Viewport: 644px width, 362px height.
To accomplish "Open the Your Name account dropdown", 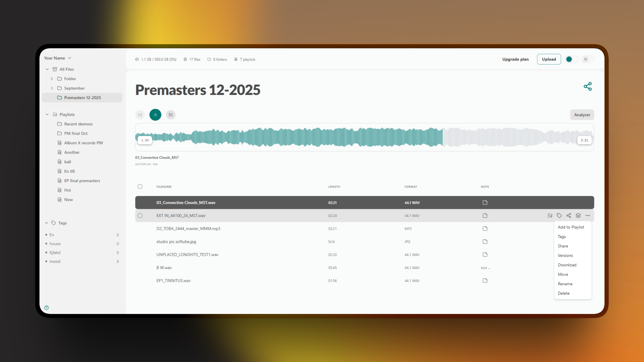I will click(x=58, y=58).
